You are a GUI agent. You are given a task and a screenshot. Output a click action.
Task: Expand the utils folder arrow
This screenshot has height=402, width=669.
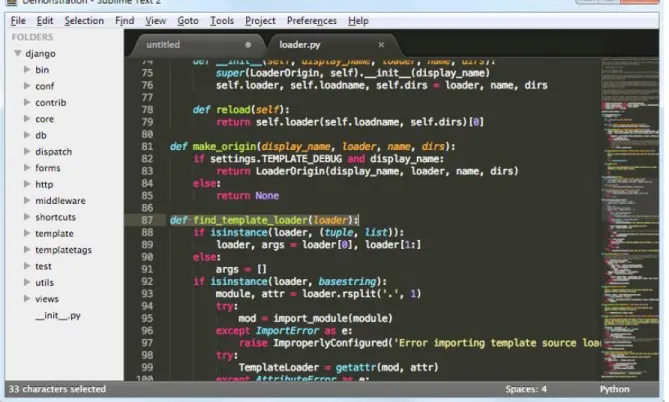coord(27,282)
